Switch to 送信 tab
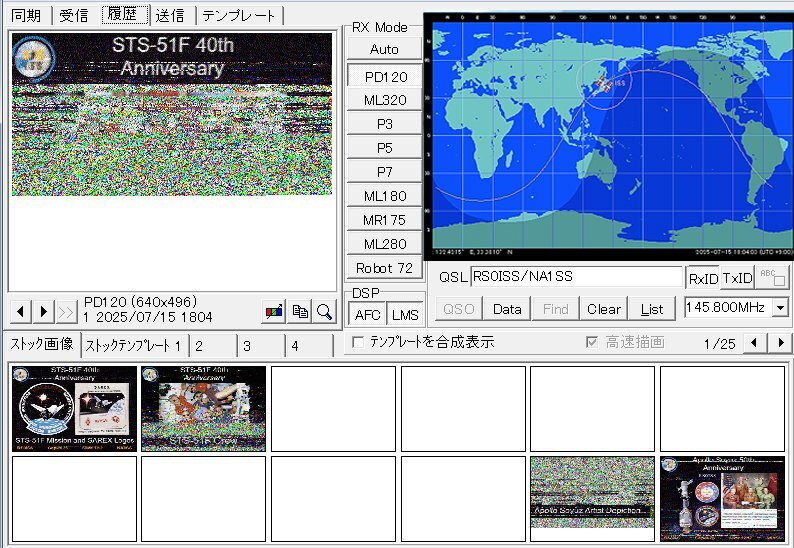 point(170,15)
